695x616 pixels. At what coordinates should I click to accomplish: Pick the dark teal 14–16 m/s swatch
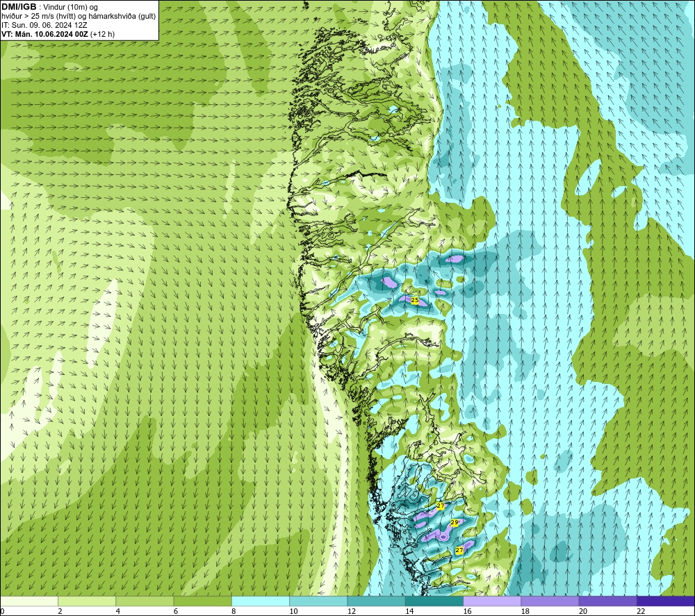tap(434, 601)
